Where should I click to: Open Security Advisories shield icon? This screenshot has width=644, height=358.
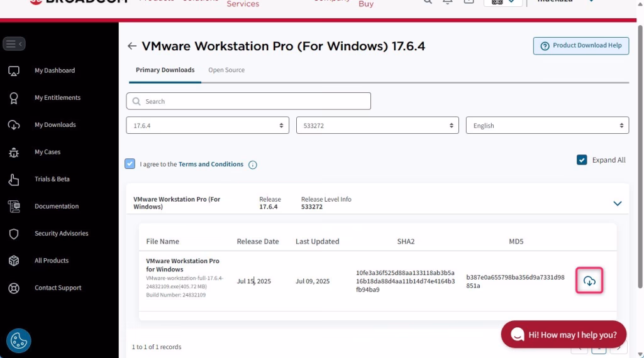tap(14, 234)
